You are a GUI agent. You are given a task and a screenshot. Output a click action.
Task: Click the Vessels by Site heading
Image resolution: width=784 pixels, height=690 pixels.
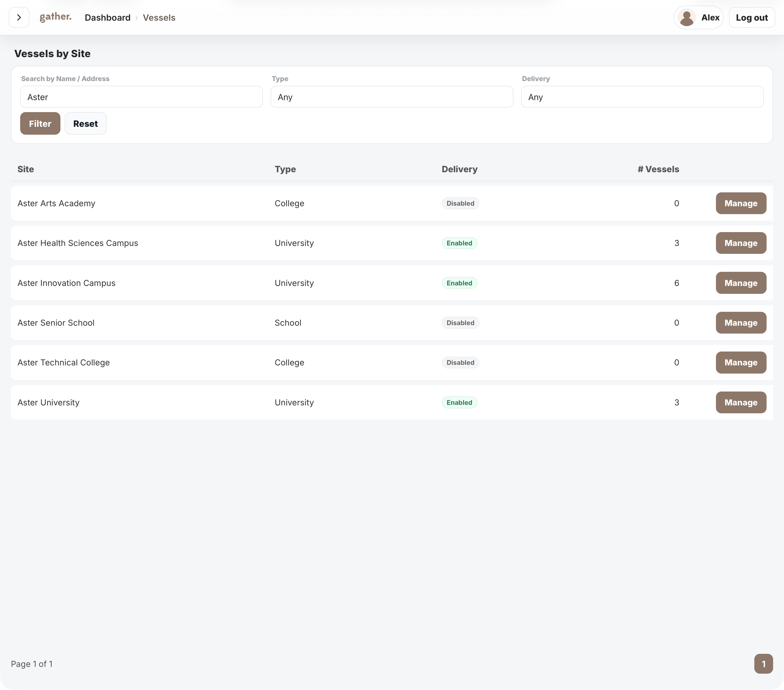pyautogui.click(x=53, y=54)
